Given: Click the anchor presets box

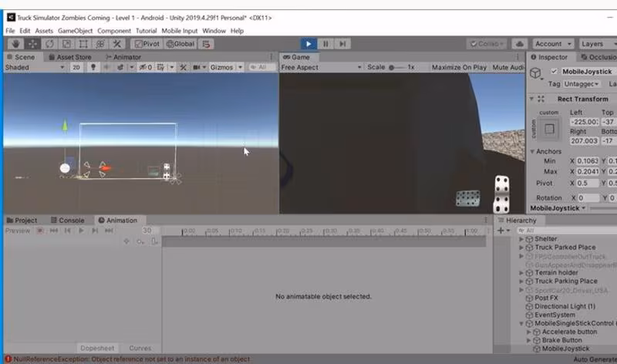Looking at the screenshot, I should click(549, 128).
